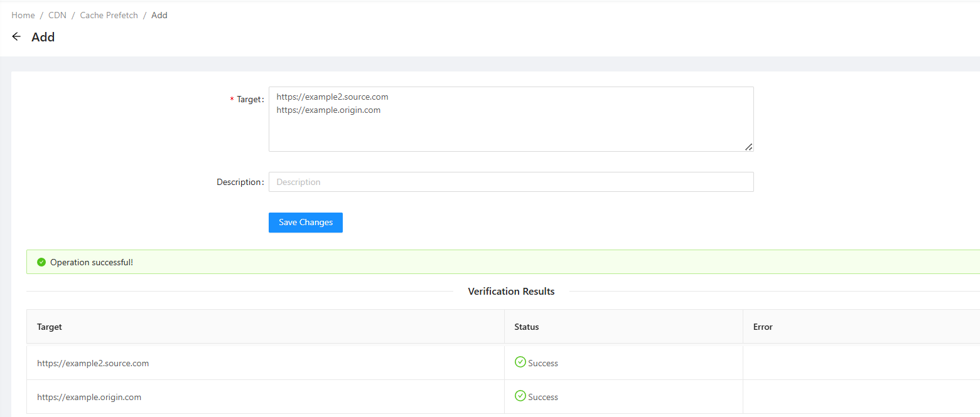The height and width of the screenshot is (417, 980).
Task: Go to Home in the breadcrumb
Action: click(23, 15)
